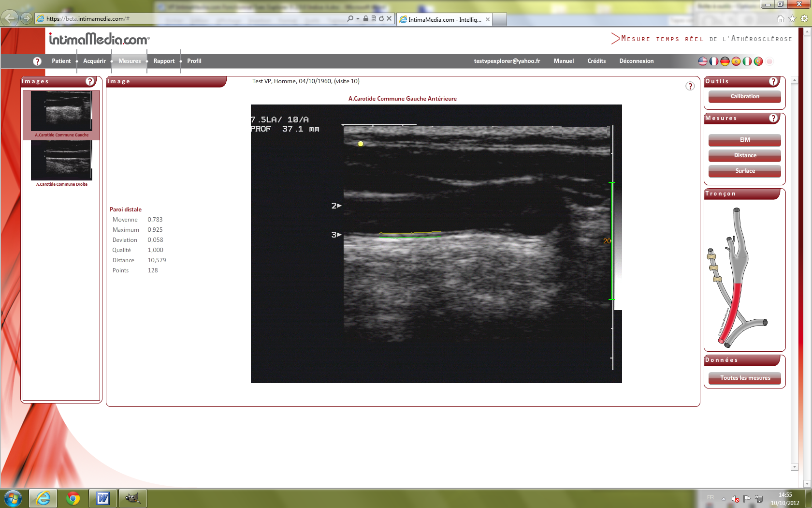Refresh the page in browser address bar

381,19
